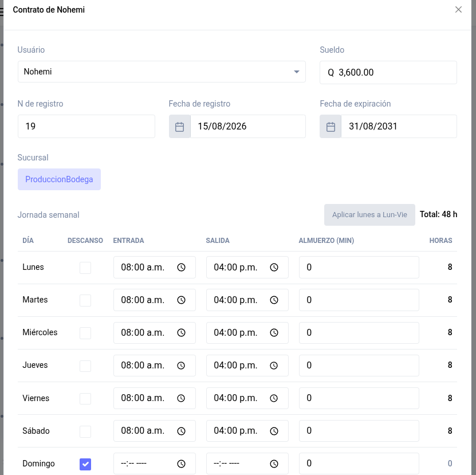Click Miércoles entrada time field
The image size is (476, 475).
(x=155, y=332)
